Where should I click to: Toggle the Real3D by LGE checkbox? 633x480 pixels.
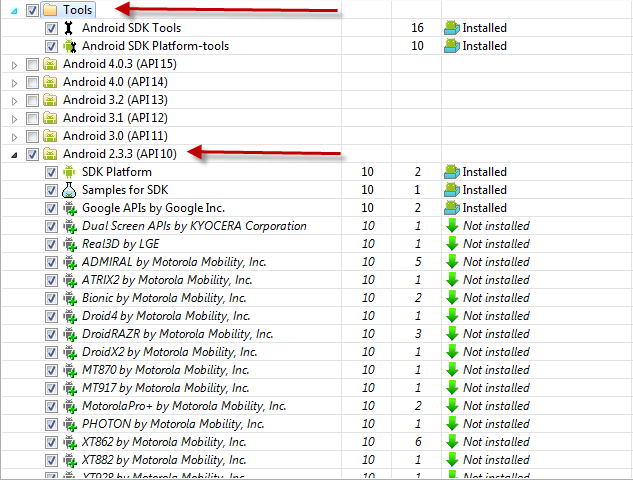[51, 244]
